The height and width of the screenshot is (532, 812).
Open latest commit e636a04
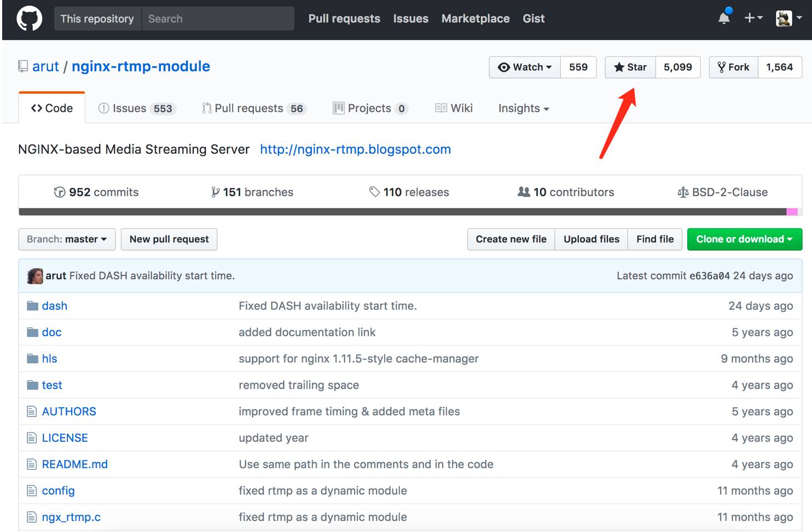[710, 276]
